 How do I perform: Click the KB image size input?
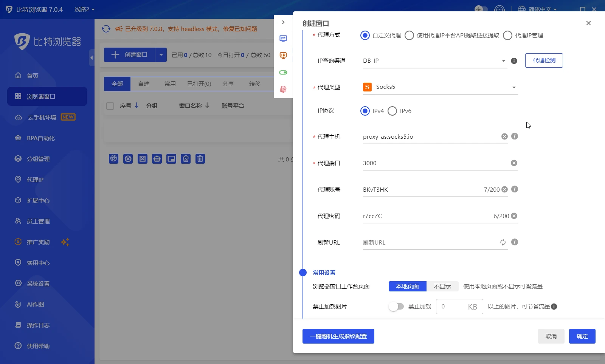pyautogui.click(x=459, y=307)
